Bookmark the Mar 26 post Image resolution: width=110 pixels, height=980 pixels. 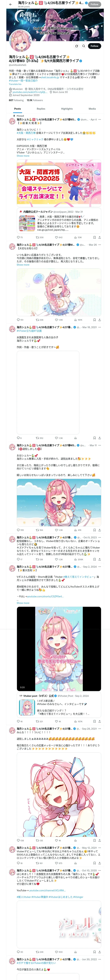pyautogui.click(x=95, y=320)
